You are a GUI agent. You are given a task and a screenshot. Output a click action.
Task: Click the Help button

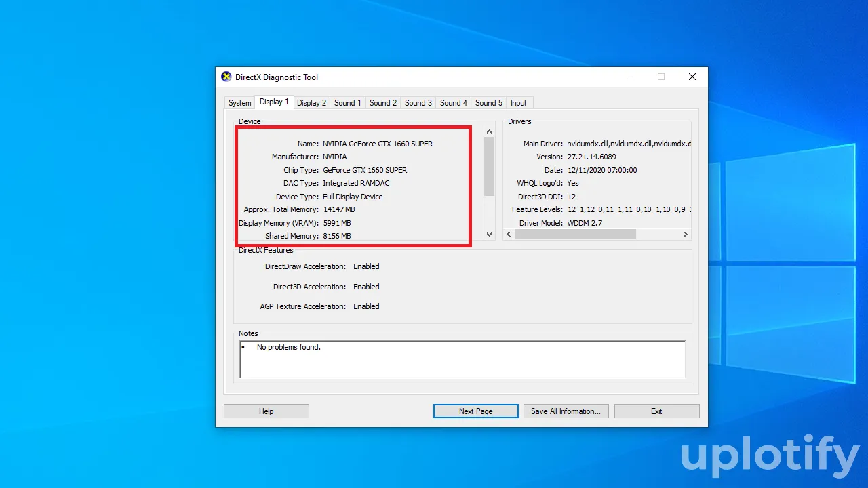coord(267,411)
